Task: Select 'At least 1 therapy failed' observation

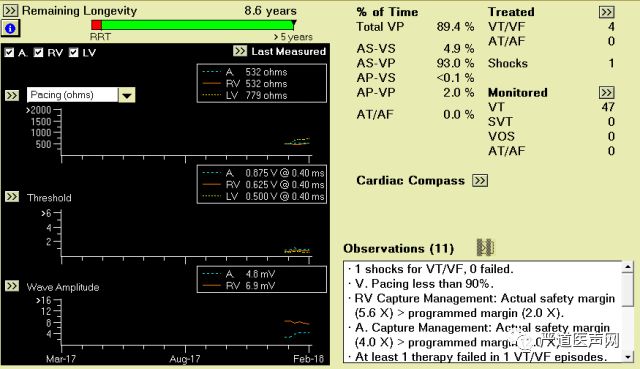Action: tap(481, 357)
